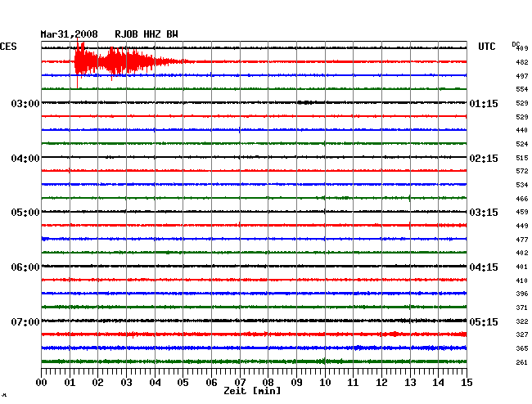Click the DC value 524
Screen dimensions: 532x404
point(522,144)
